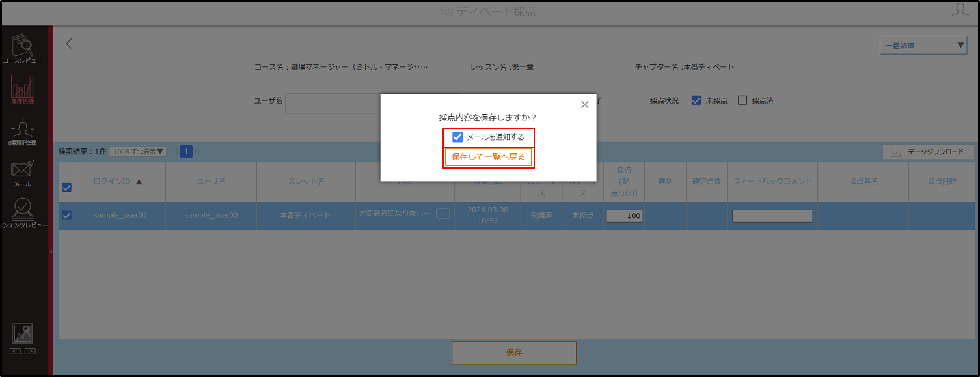Click the スレッド名 column header
The height and width of the screenshot is (377, 980).
click(306, 182)
